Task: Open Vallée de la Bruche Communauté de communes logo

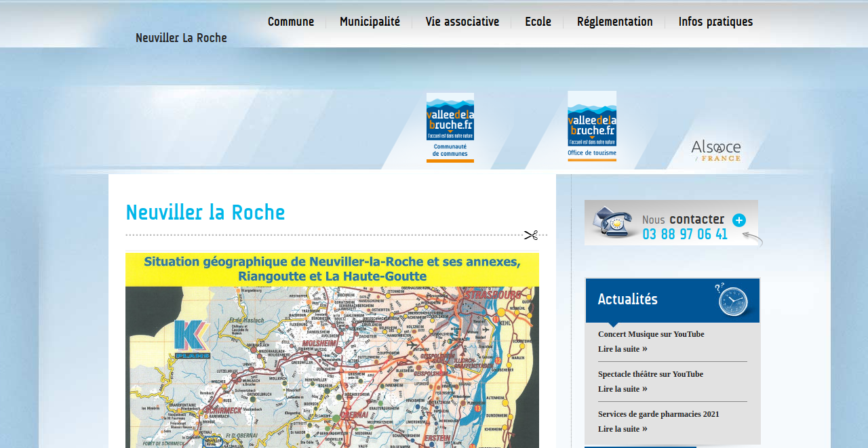Action: tap(450, 127)
